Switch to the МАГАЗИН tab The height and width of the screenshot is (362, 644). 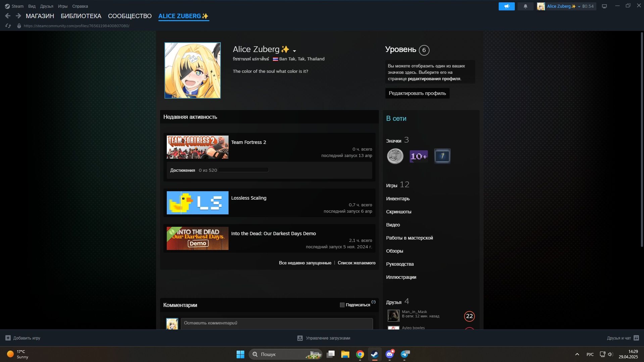tap(40, 16)
